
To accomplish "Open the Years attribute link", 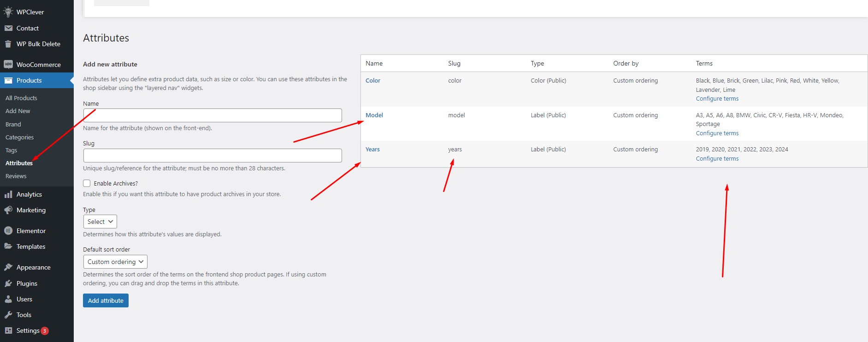I will click(372, 149).
